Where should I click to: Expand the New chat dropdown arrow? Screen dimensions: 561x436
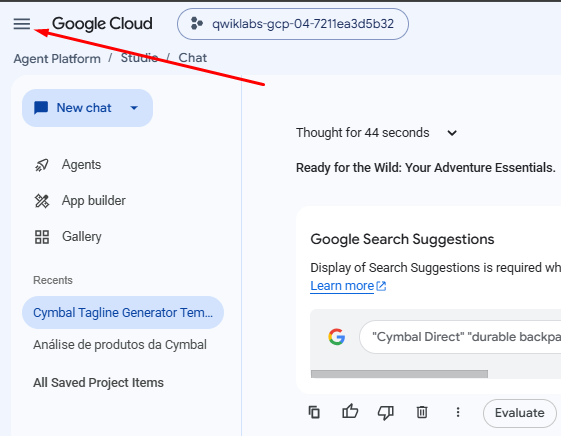[x=134, y=108]
